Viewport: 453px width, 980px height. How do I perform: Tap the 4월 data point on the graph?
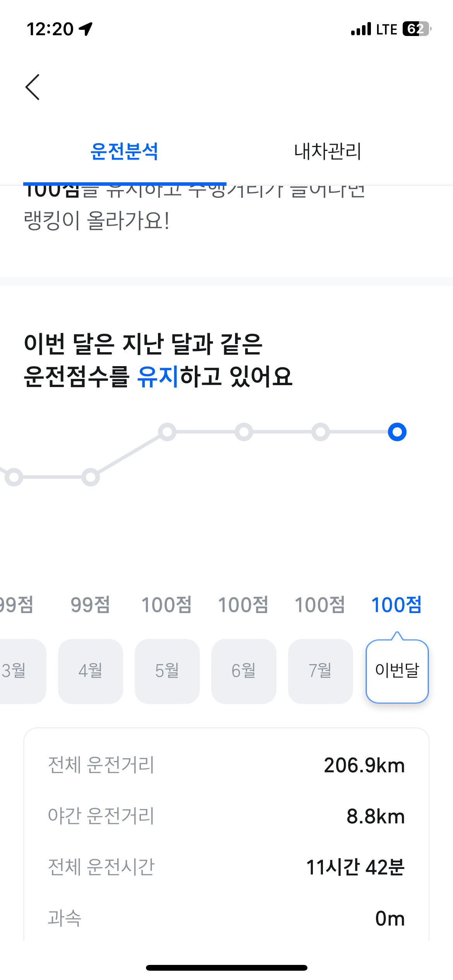point(91,477)
